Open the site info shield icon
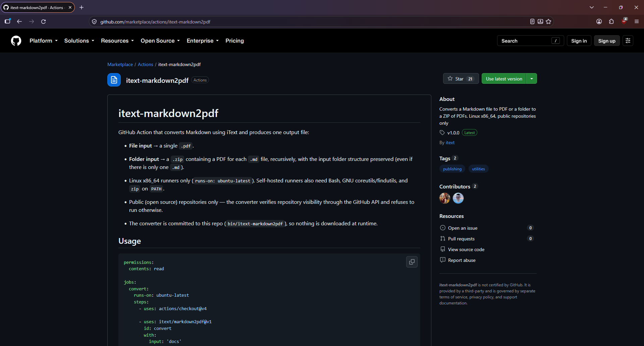 [x=94, y=22]
